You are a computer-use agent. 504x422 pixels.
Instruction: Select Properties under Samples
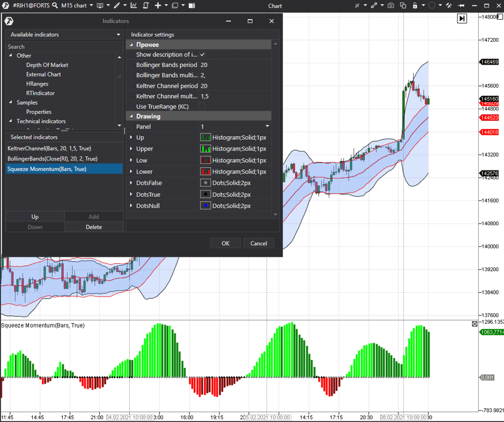click(x=39, y=112)
